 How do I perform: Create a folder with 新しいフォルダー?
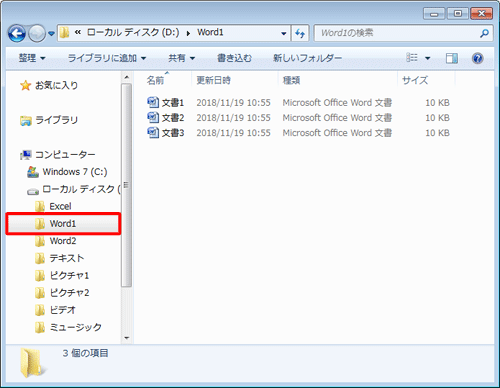[307, 58]
